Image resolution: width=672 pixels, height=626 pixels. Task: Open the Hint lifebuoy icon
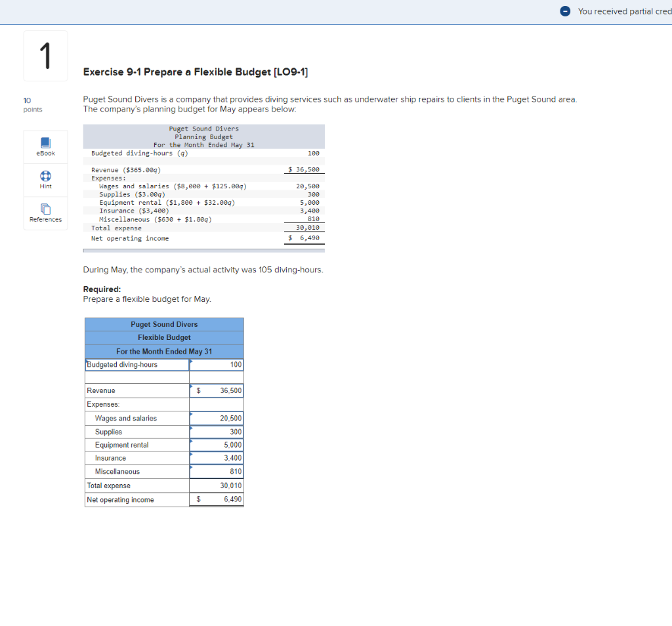click(45, 176)
